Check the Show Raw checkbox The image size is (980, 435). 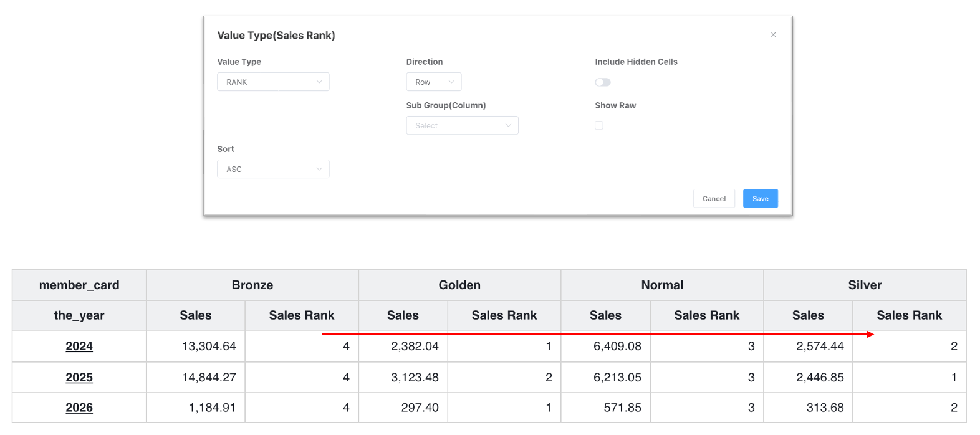[x=599, y=125]
